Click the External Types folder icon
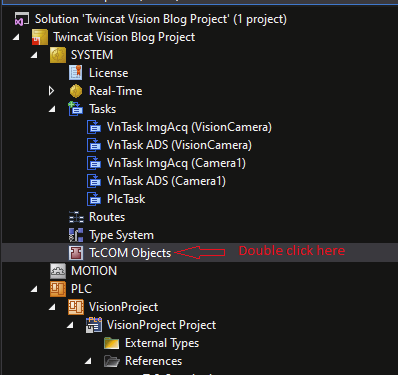This screenshot has height=375, width=398. coord(112,343)
